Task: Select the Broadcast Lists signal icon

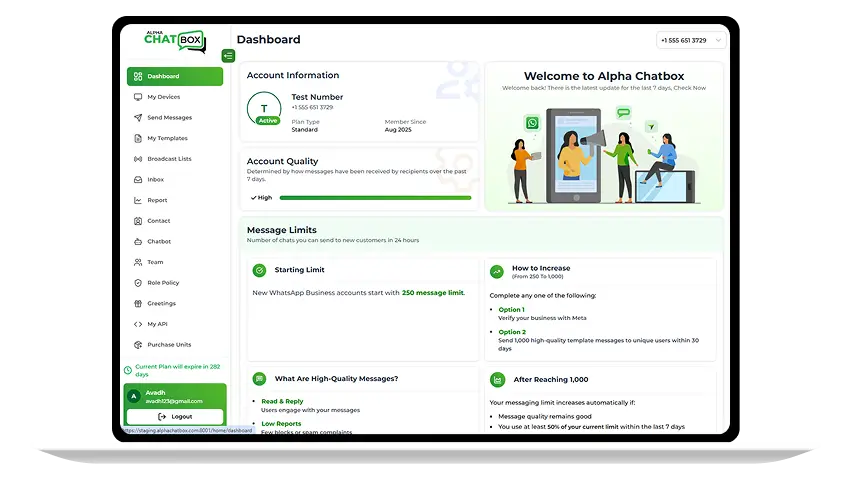Action: [138, 159]
